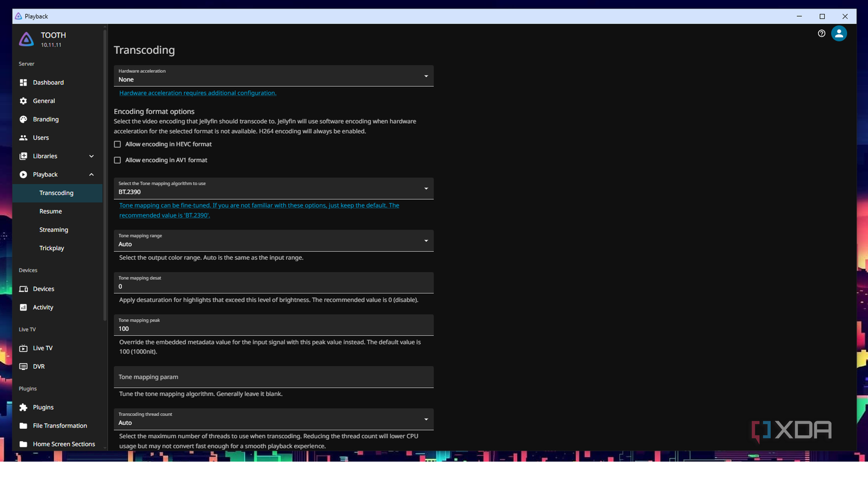Viewport: 868px width, 482px height.
Task: Open the Tone mapping algorithm dropdown
Action: (x=274, y=188)
